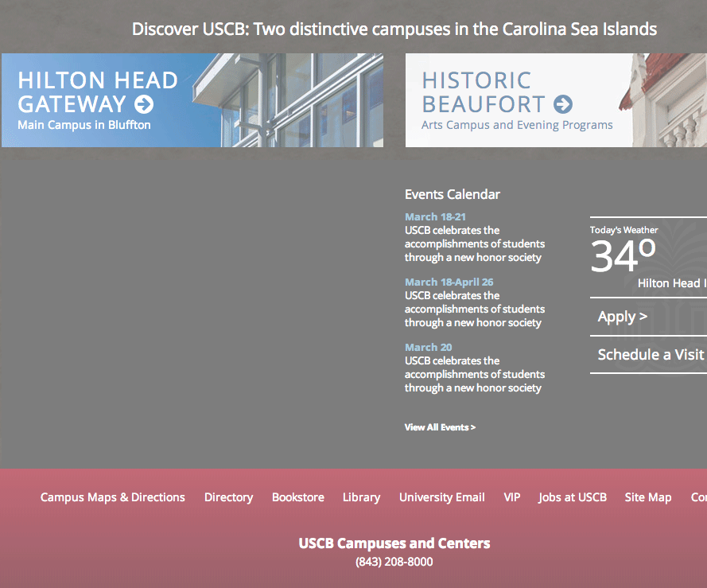
Task: Click the Discover USCB headline text
Action: [394, 29]
